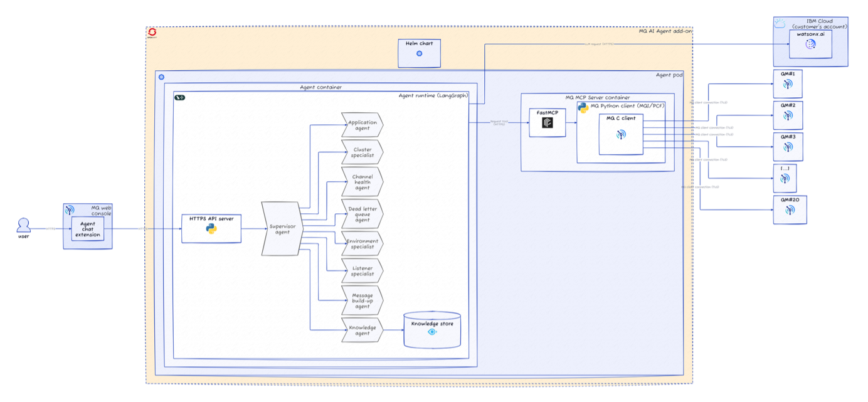The width and height of the screenshot is (868, 402).
Task: Click the 'QM#3' label
Action: [x=788, y=137]
